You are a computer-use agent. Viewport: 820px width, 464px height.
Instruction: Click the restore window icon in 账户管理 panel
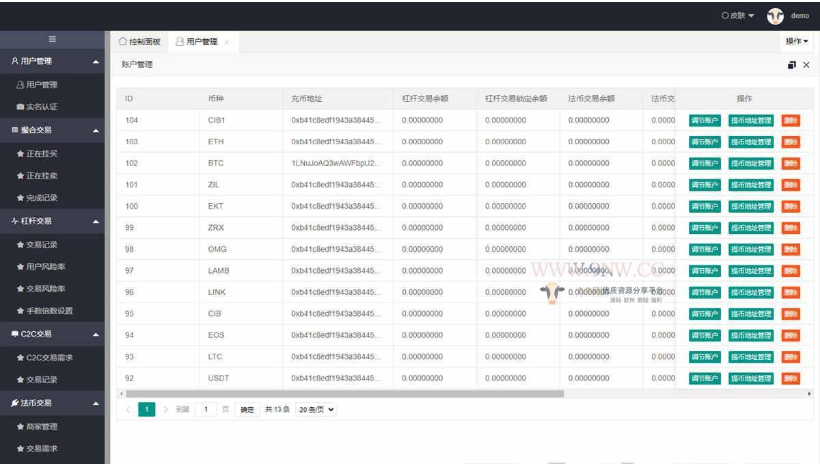[x=792, y=65]
